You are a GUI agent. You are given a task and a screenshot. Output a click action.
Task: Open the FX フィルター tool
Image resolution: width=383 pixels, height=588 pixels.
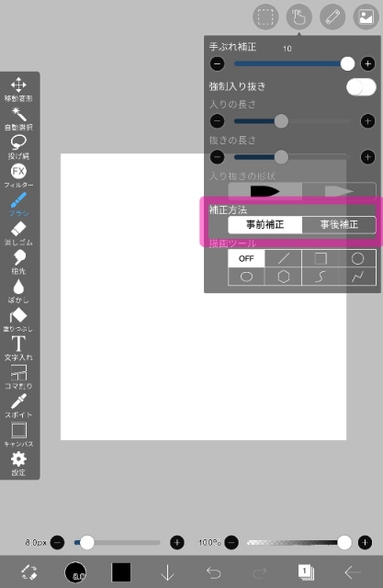pos(18,175)
